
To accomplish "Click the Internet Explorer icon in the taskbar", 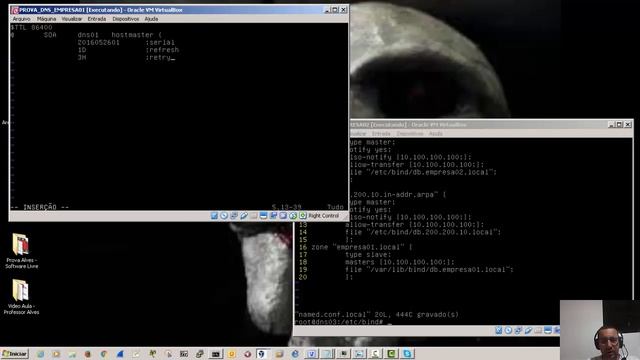I will click(x=295, y=353).
